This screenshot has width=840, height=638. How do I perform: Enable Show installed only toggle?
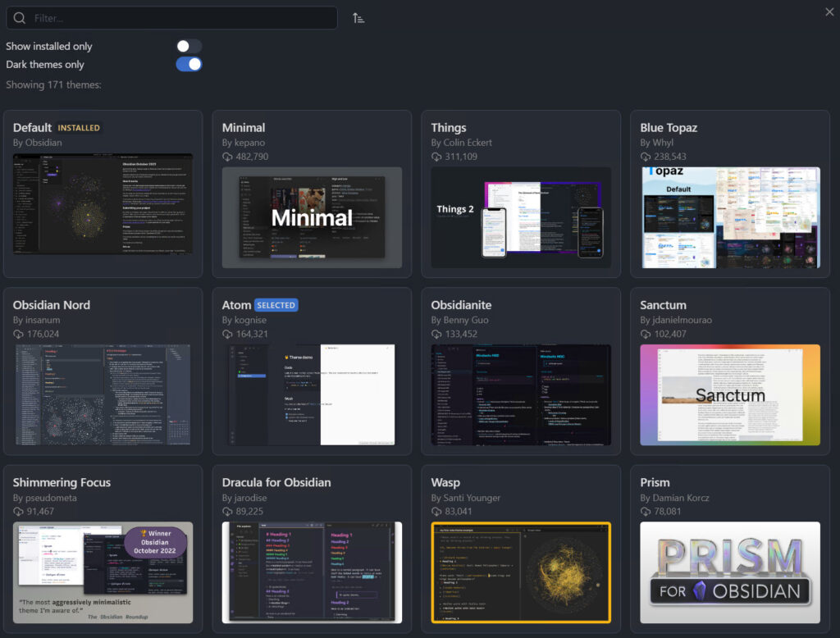pos(189,46)
